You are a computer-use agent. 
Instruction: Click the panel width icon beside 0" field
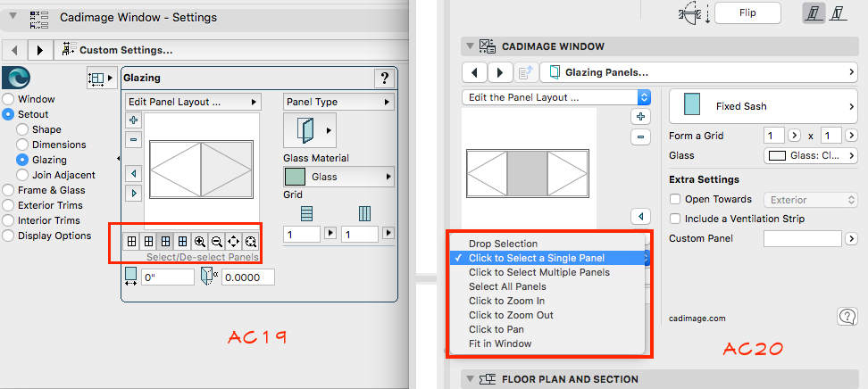click(x=130, y=277)
